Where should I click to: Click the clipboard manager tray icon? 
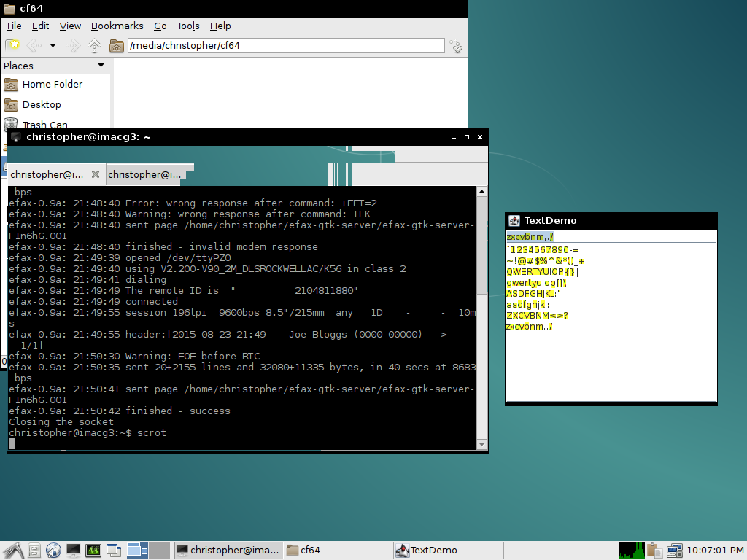click(x=654, y=551)
